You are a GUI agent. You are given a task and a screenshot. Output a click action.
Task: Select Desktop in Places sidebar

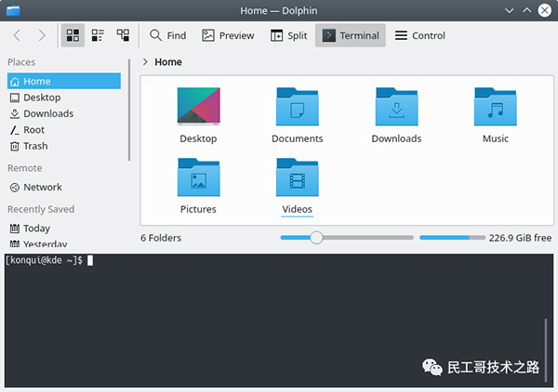[64, 98]
